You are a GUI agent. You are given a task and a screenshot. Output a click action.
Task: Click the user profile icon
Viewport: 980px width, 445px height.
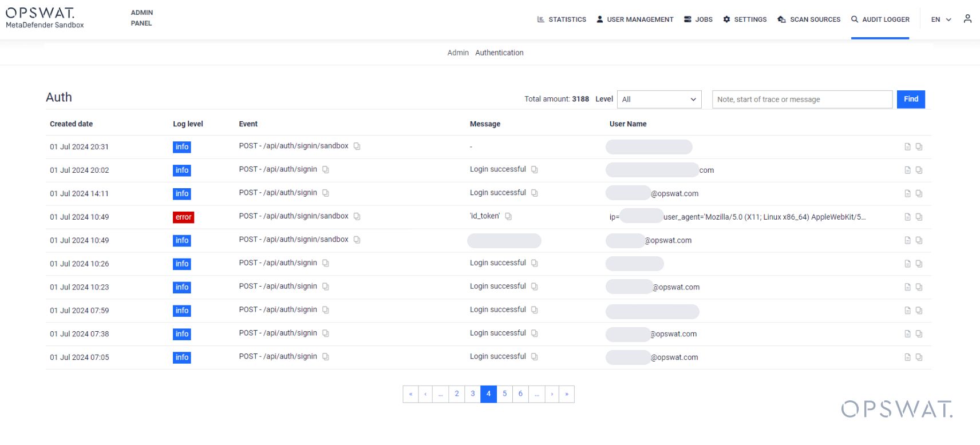coord(967,19)
